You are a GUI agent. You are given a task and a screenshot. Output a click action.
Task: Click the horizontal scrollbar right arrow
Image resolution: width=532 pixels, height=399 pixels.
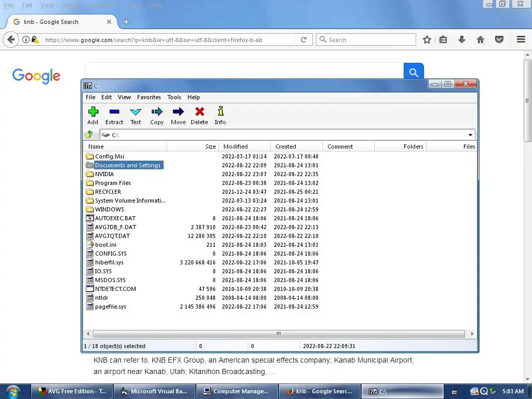[x=472, y=334]
